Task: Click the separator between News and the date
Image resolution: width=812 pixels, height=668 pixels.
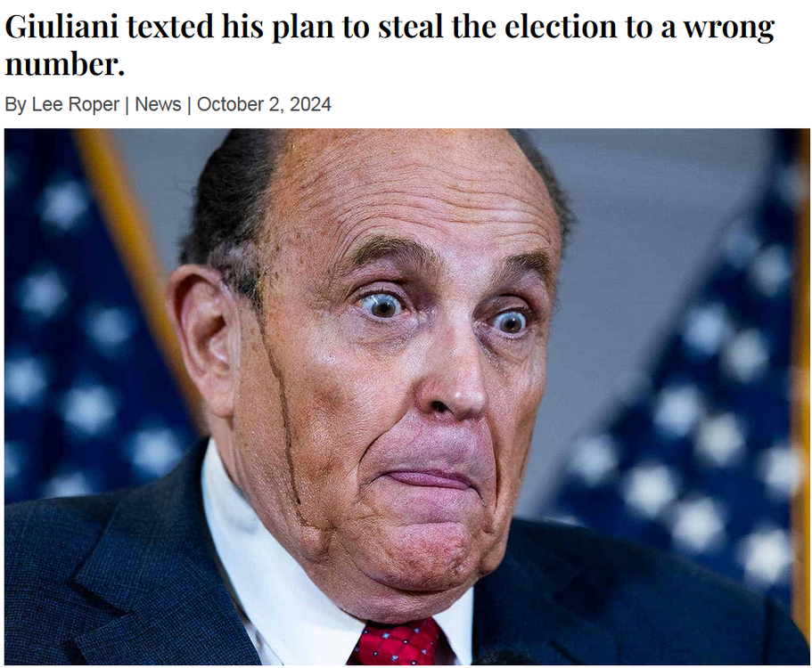Action: tap(189, 104)
